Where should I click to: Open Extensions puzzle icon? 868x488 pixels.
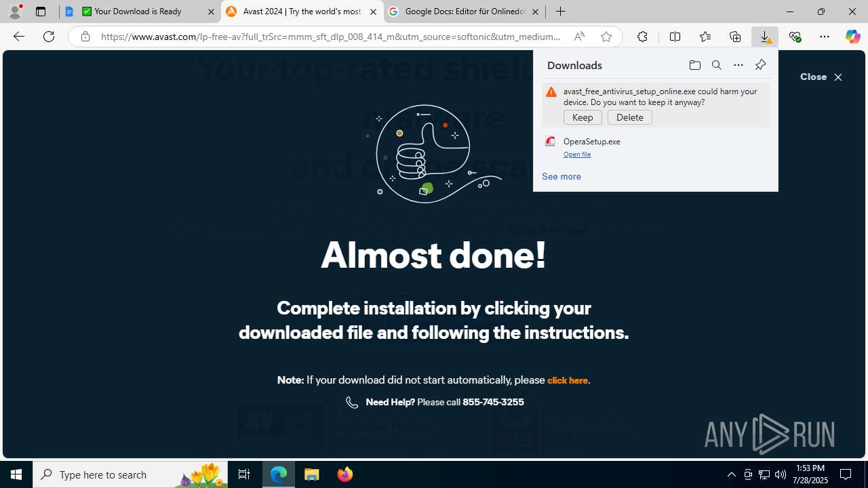(642, 37)
